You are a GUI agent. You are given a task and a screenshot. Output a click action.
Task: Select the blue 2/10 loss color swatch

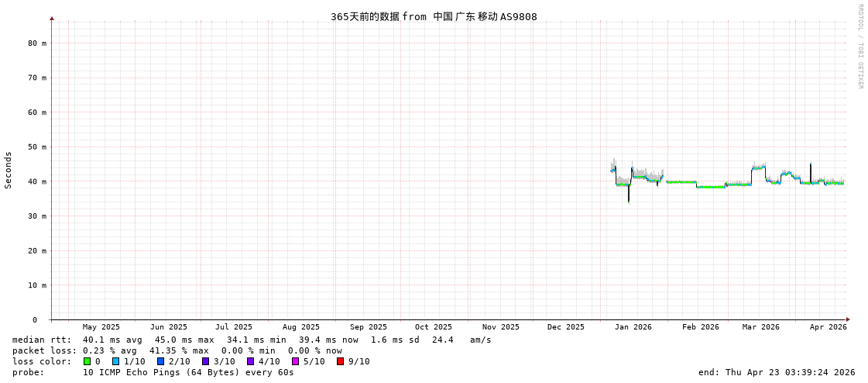coord(160,361)
